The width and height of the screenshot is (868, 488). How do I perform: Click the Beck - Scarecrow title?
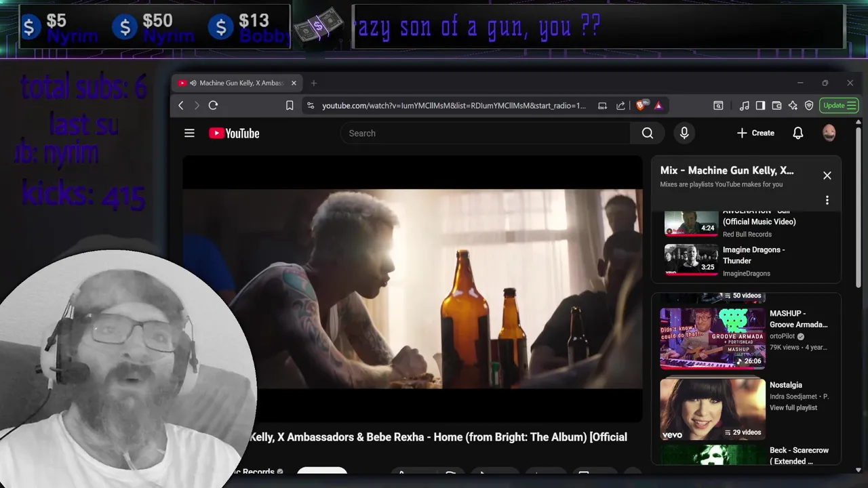click(800, 455)
